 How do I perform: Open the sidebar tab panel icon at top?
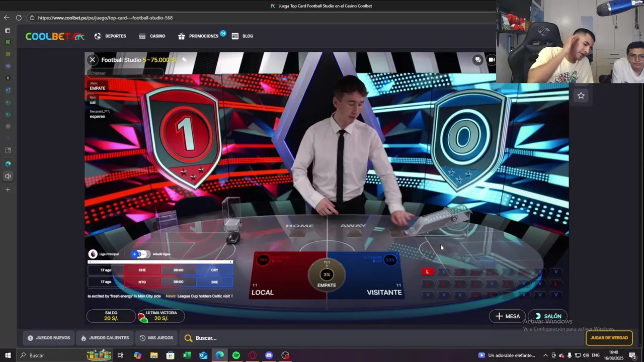click(x=8, y=31)
